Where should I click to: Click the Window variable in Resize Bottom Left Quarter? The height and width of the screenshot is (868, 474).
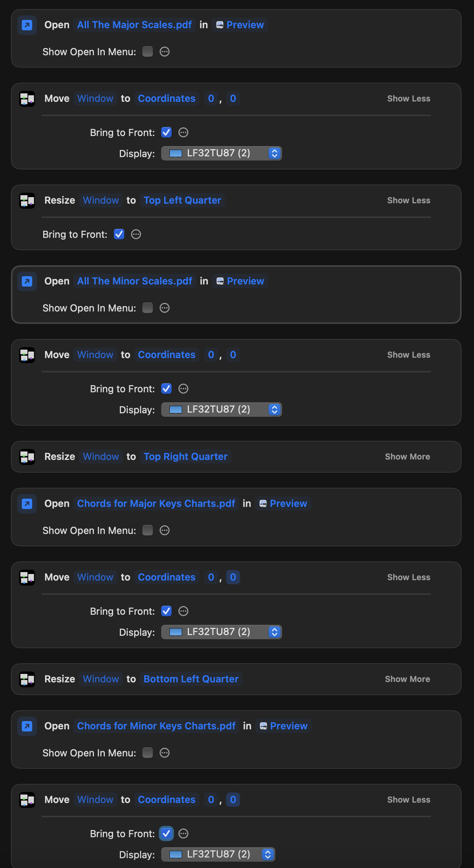tap(101, 679)
